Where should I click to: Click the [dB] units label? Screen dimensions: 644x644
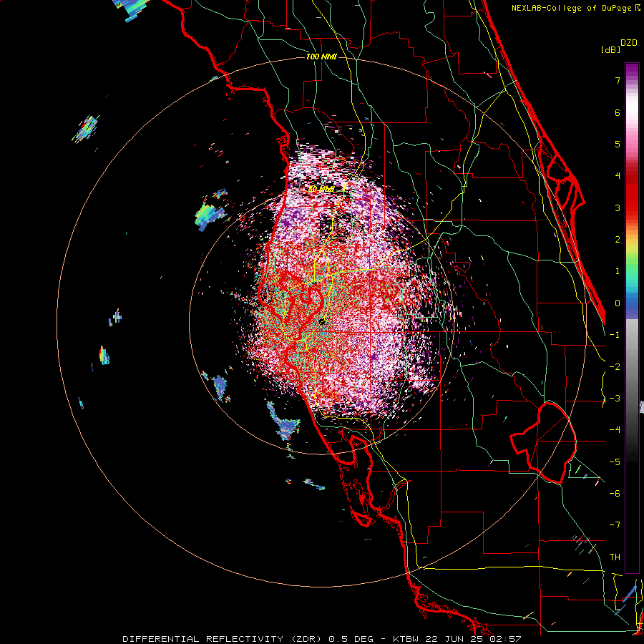pos(611,49)
